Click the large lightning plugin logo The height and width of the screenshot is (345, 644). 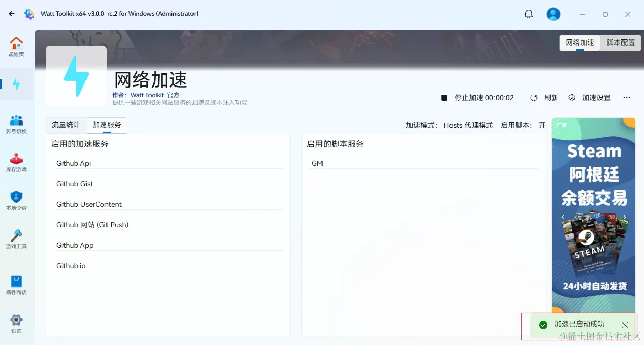coord(76,76)
